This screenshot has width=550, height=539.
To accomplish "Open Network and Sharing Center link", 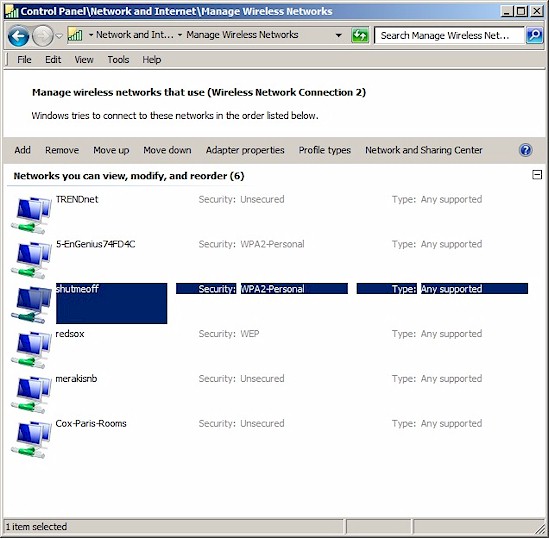I will point(424,150).
